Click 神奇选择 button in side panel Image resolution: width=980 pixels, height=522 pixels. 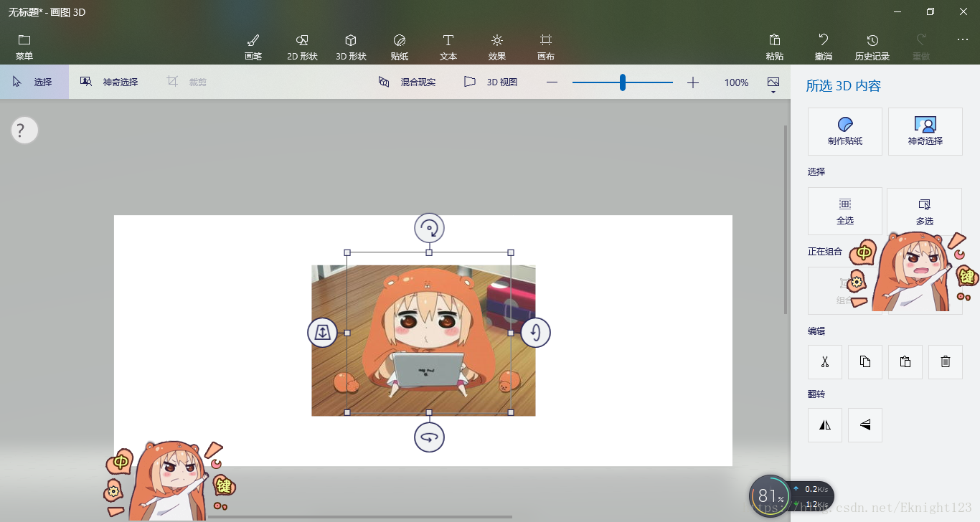[925, 131]
